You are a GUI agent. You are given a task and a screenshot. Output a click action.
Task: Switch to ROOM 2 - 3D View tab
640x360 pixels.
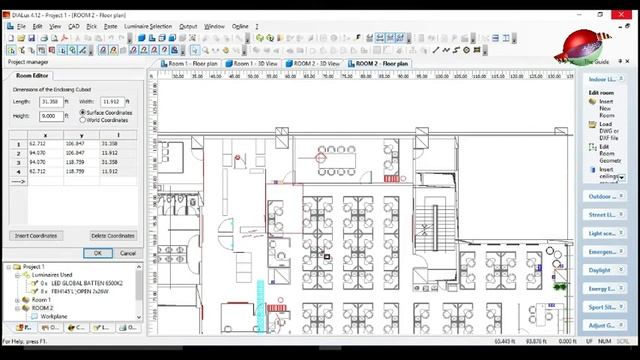coord(313,64)
